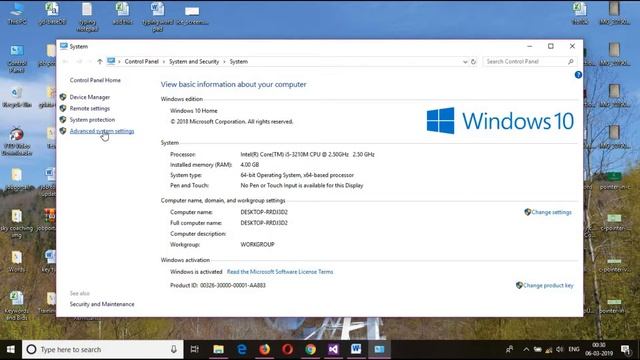Click the Control Panel taskbar button

(x=379, y=349)
